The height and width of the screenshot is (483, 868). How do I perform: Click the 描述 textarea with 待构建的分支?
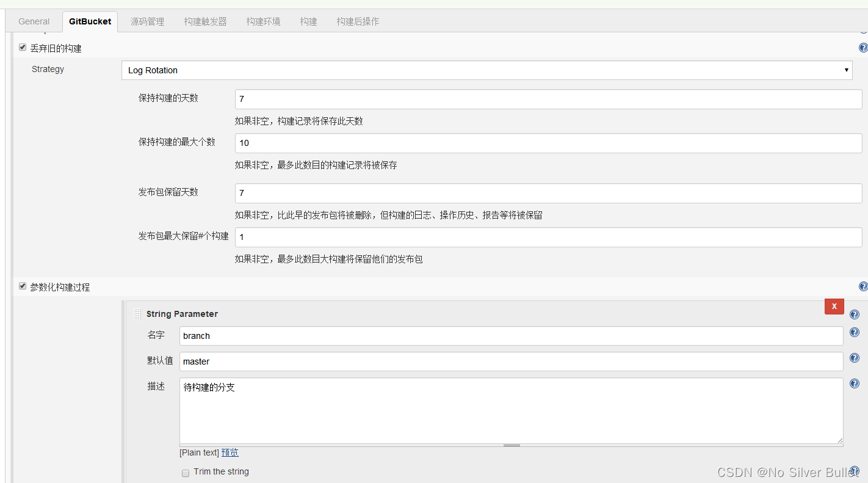(512, 411)
